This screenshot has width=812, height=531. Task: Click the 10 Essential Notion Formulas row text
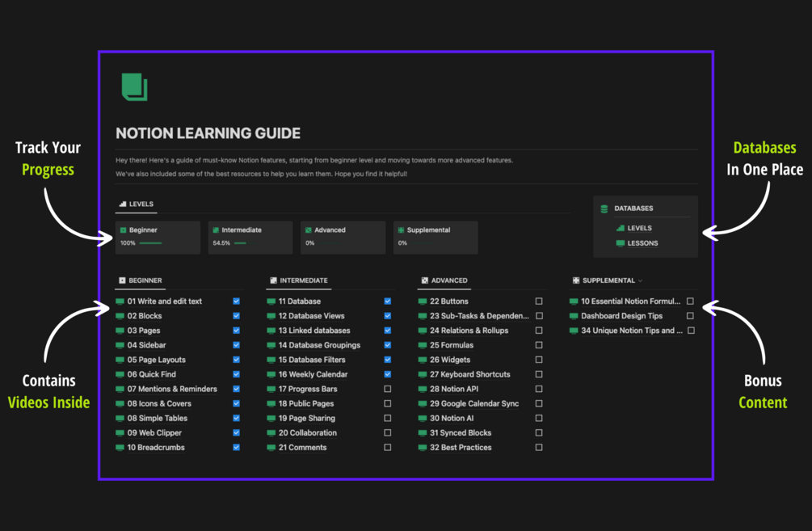pos(630,301)
